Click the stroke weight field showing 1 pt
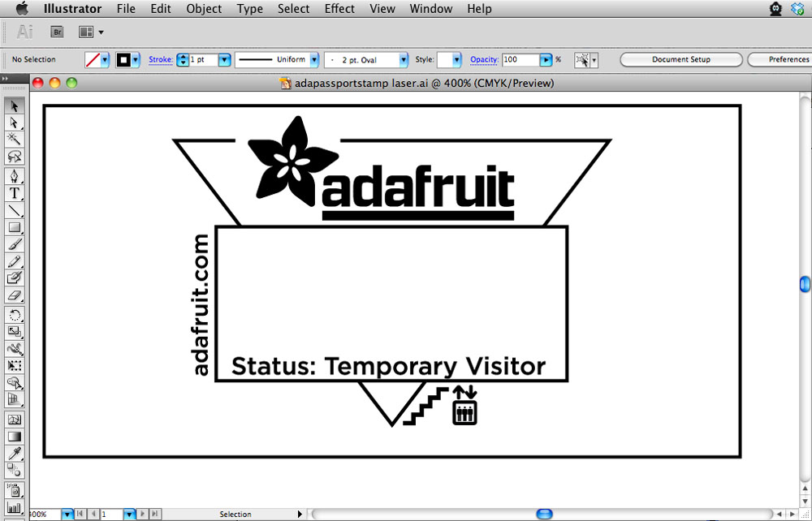This screenshot has height=521, width=812. [x=203, y=60]
